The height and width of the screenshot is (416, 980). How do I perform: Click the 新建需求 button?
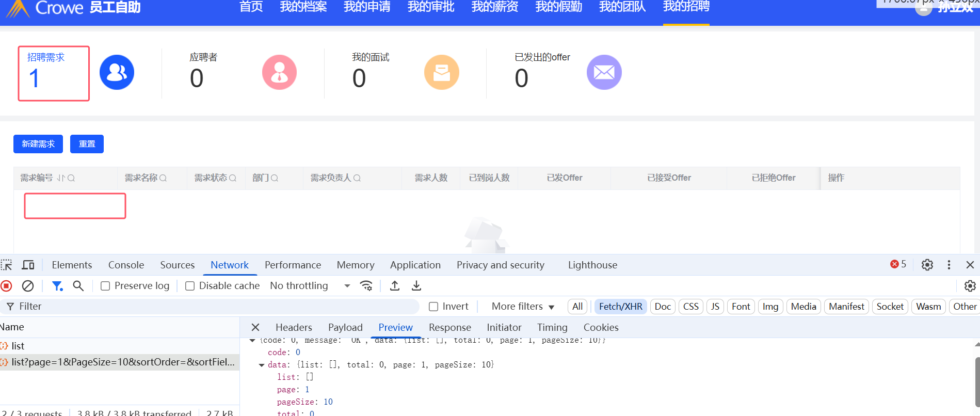tap(38, 144)
